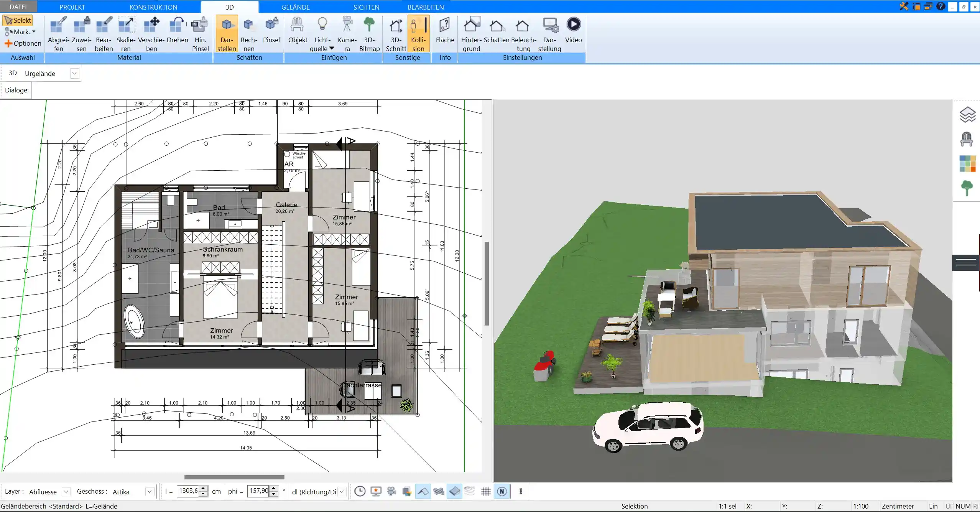The height and width of the screenshot is (512, 980).
Task: Insert a 3D-Bitmap tree
Action: (369, 34)
